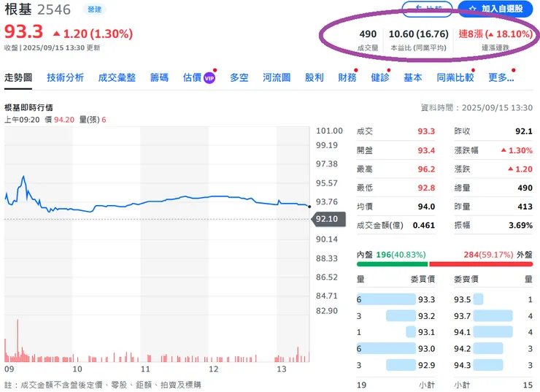Select the 財務 tab

[x=347, y=77]
